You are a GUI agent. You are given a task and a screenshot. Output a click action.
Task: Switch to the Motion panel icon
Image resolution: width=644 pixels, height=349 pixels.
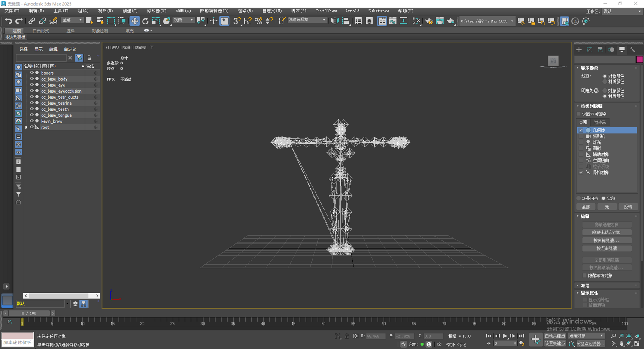611,50
